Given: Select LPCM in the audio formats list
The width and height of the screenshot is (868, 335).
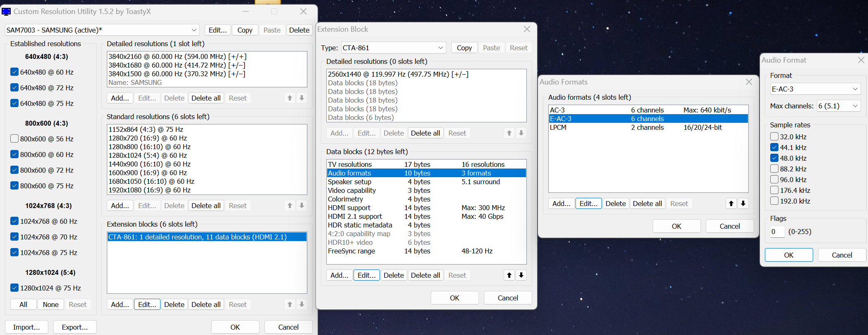Looking at the screenshot, I should tap(558, 127).
